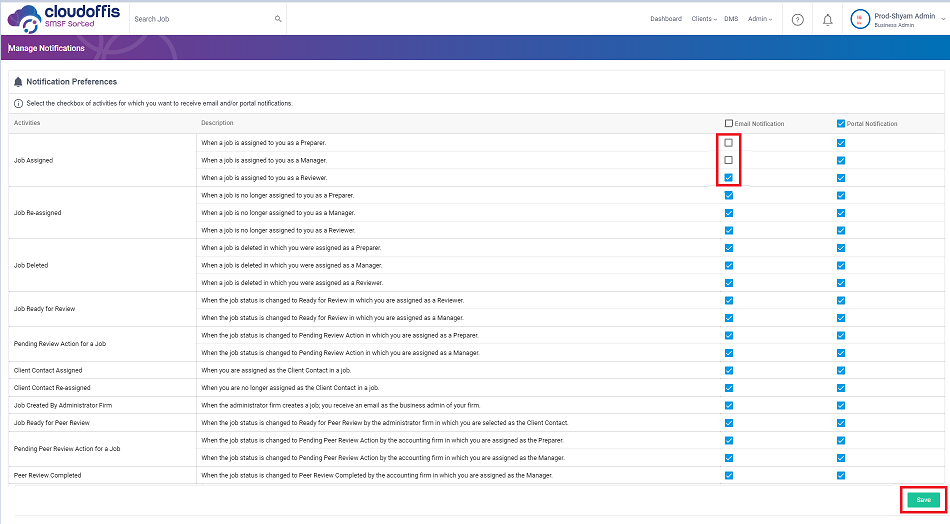Click the info icon beside the instructions
Image resolution: width=950 pixels, height=524 pixels.
click(18, 104)
